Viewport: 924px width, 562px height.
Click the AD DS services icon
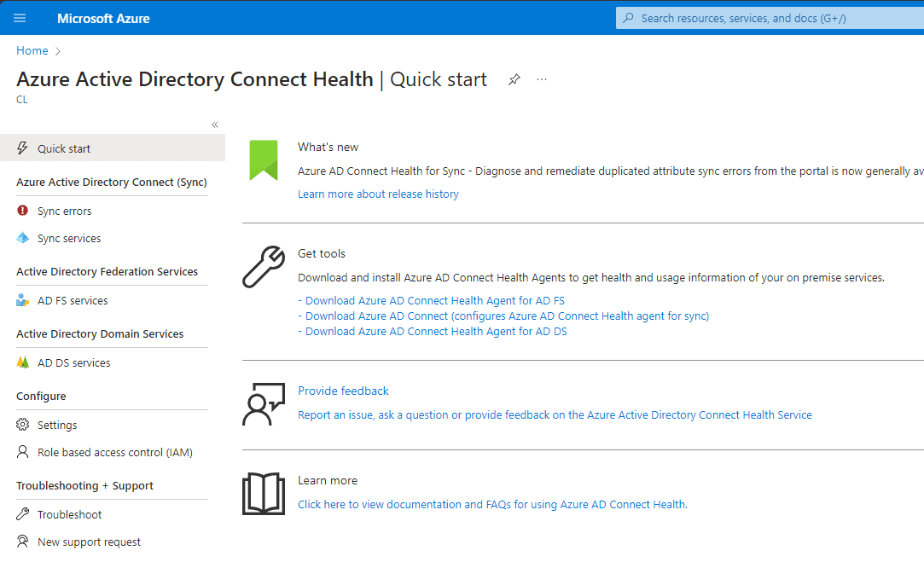(x=22, y=362)
